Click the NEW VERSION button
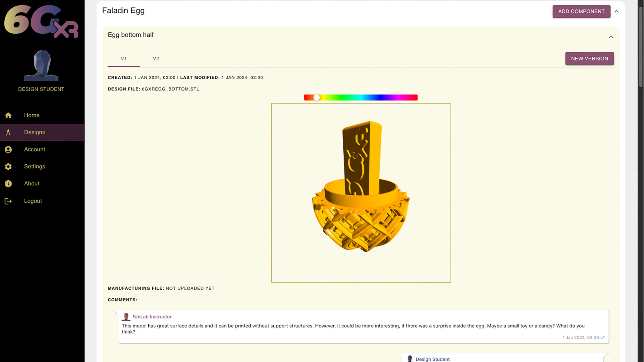644x362 pixels. 590,58
